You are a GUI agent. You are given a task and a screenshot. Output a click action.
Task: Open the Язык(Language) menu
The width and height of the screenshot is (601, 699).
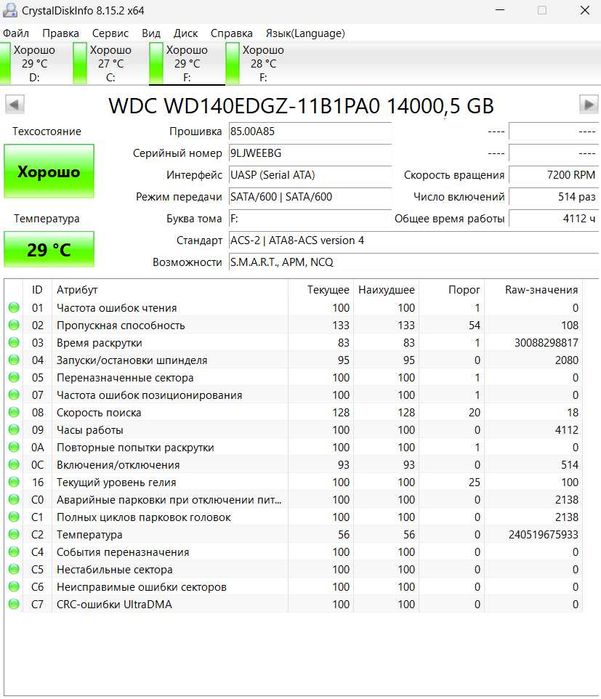tap(305, 33)
